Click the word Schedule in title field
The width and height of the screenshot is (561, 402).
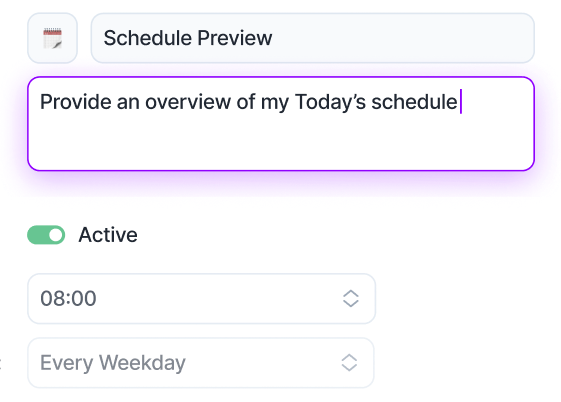tap(148, 38)
